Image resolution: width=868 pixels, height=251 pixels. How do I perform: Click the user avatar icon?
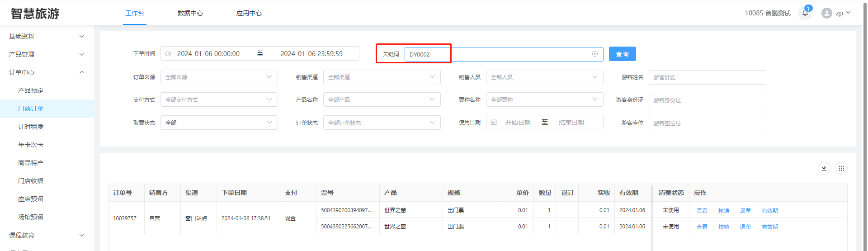pyautogui.click(x=827, y=13)
